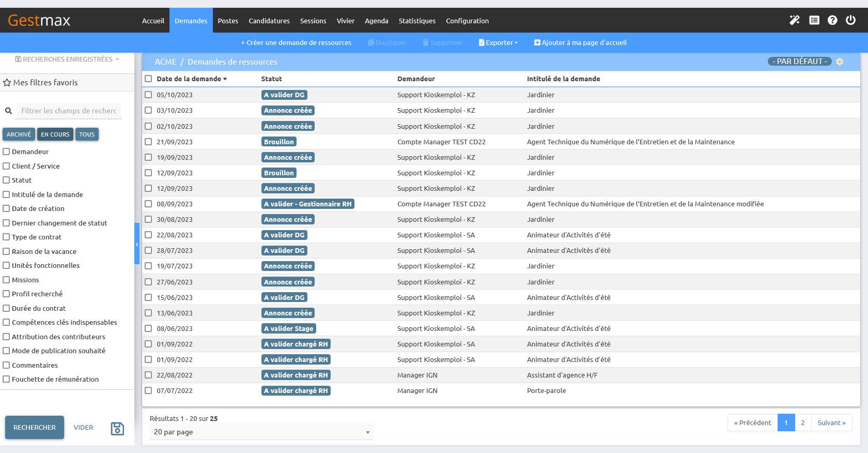Viewport: 868px width, 453px height.
Task: Click the VIDER link
Action: pyautogui.click(x=83, y=428)
